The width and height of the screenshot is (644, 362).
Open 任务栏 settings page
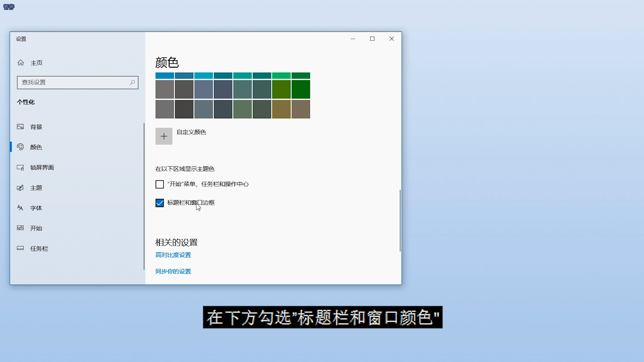point(77,248)
